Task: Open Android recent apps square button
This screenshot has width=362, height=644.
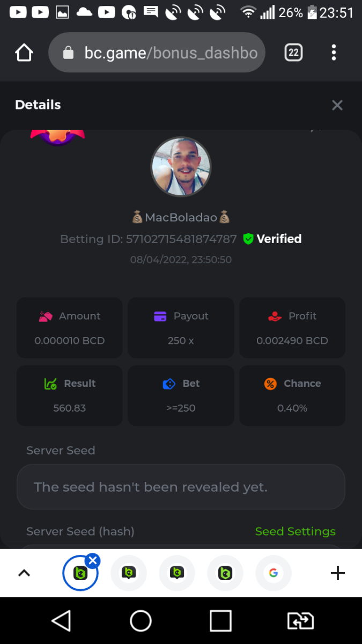Action: coord(220,621)
